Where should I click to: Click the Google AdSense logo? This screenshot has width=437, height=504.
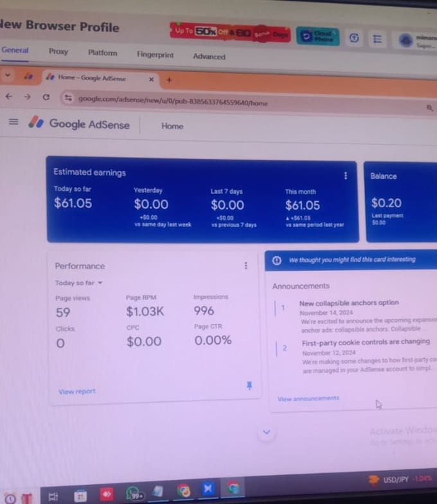coord(79,123)
